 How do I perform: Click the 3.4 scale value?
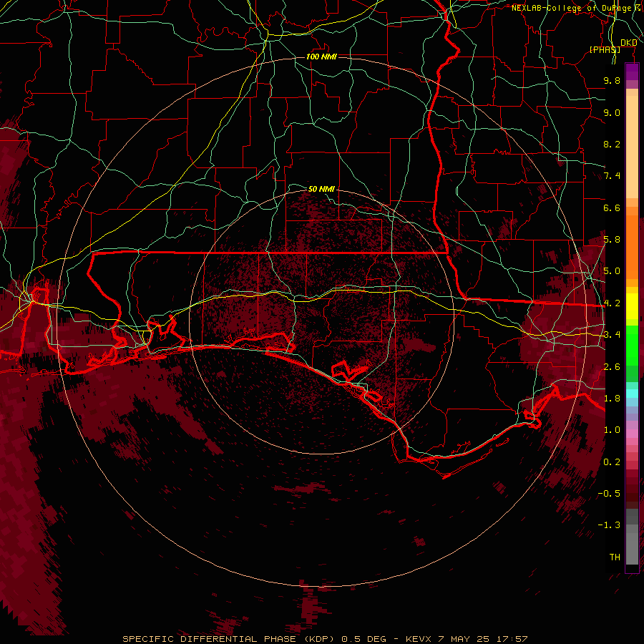click(x=612, y=335)
